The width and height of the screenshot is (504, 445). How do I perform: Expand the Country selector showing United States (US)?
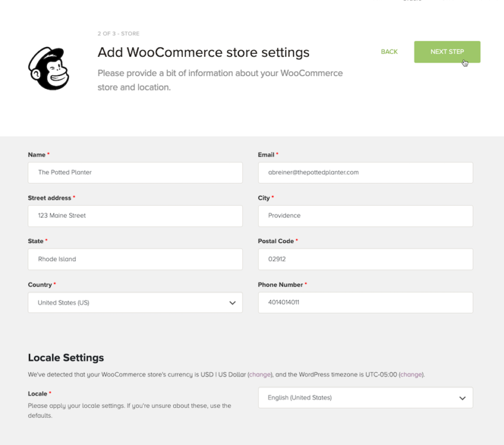tap(135, 302)
